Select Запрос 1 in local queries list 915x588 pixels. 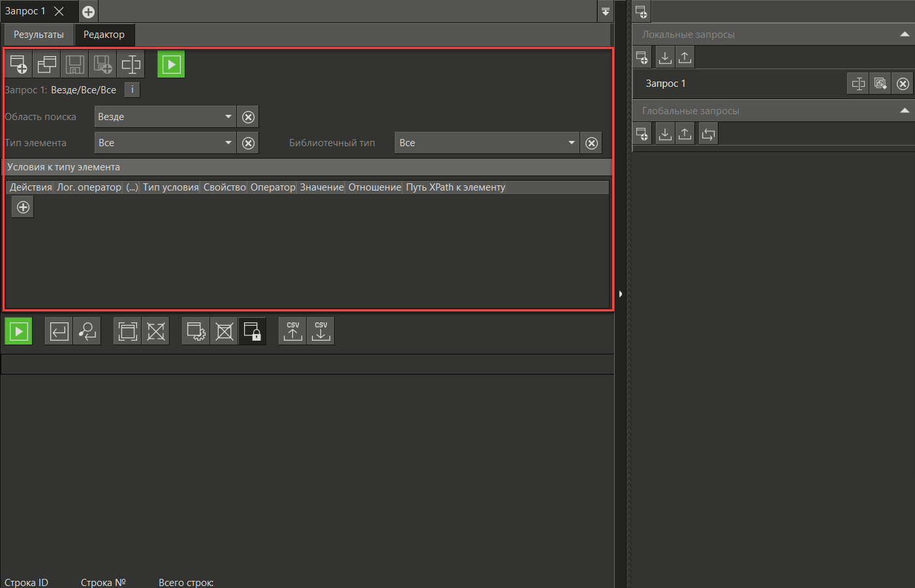666,84
